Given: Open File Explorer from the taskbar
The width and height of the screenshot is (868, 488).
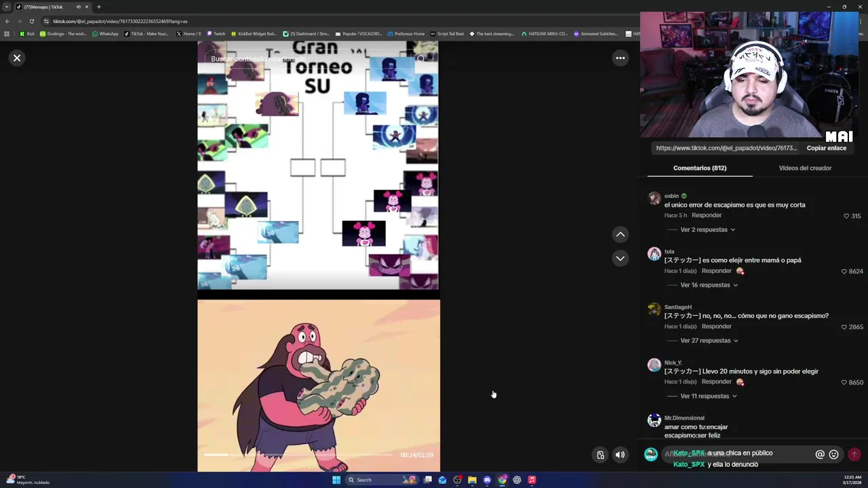Looking at the screenshot, I should 472,480.
